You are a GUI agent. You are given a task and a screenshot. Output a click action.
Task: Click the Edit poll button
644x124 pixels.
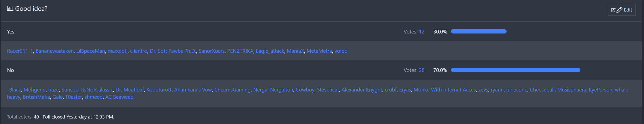(621, 10)
